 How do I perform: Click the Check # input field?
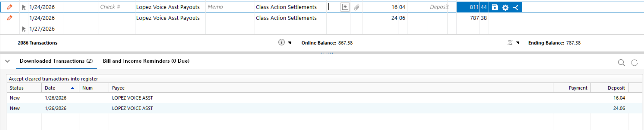116,7
